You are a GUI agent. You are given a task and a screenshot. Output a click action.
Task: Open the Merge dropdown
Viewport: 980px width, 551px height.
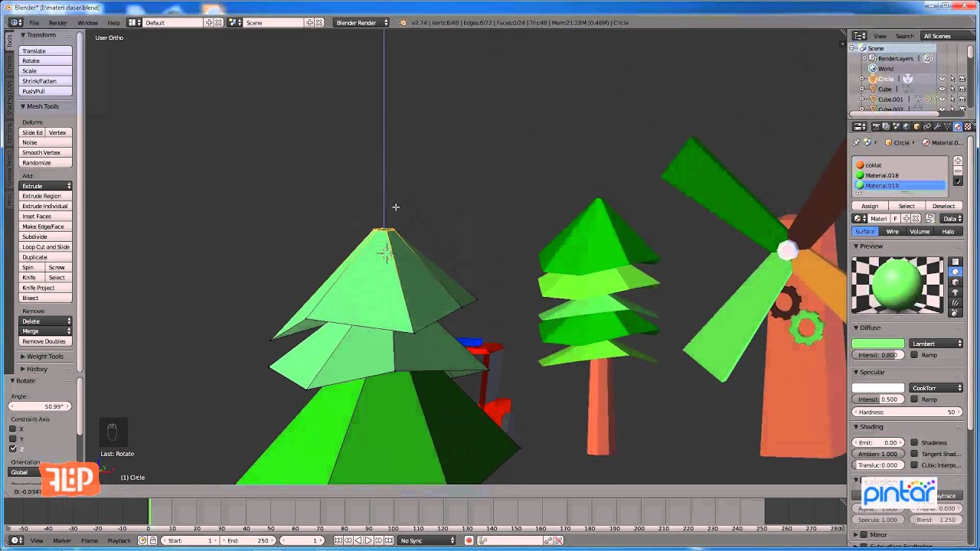[x=46, y=331]
